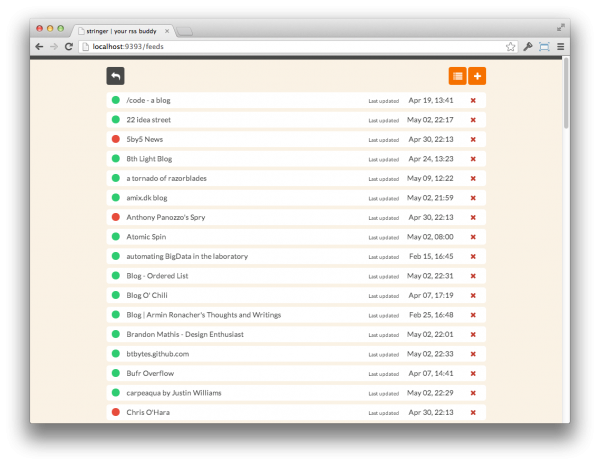Viewport: 600px width, 465px height.
Task: Click 'Feb 15, 16:45' last updated time
Action: point(431,256)
